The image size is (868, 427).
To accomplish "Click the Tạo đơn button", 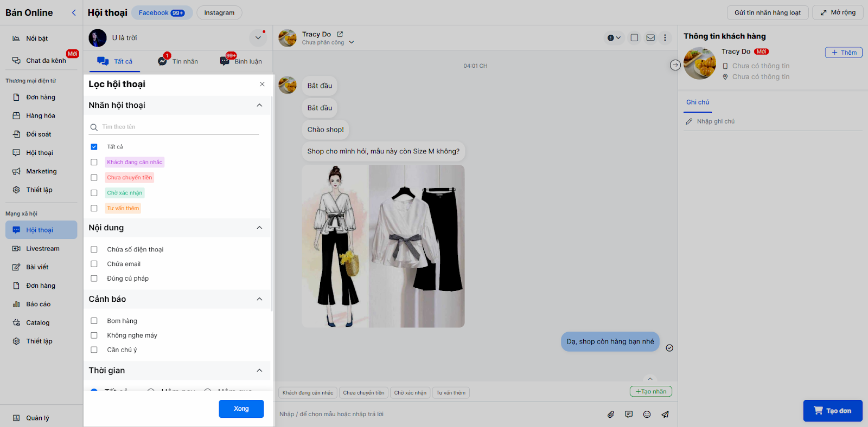I will (833, 411).
